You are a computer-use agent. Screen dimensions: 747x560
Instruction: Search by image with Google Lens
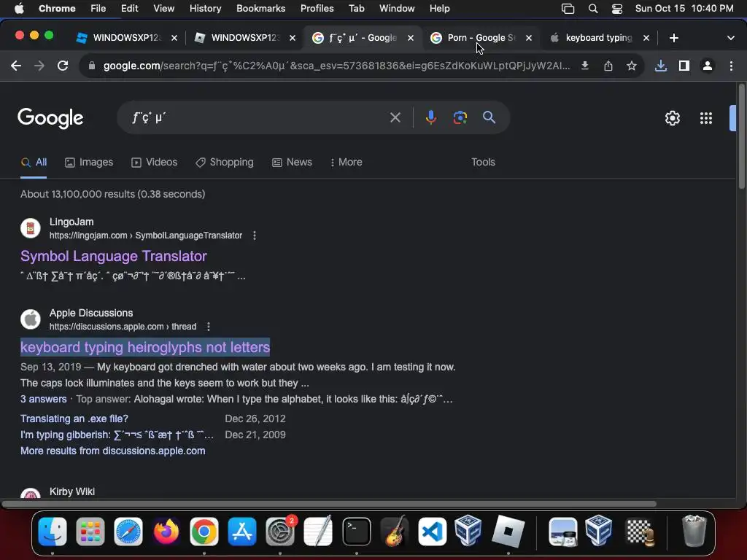pos(460,117)
